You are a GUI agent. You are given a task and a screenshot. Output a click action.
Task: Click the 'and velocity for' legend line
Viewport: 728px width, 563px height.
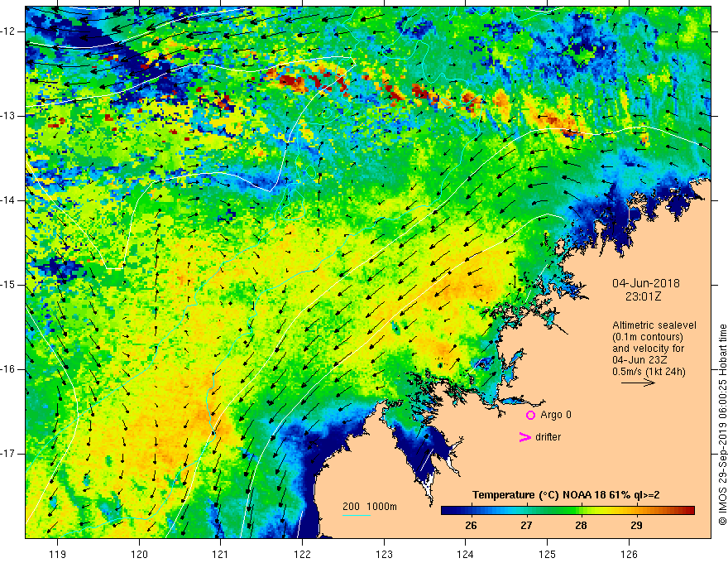click(648, 349)
